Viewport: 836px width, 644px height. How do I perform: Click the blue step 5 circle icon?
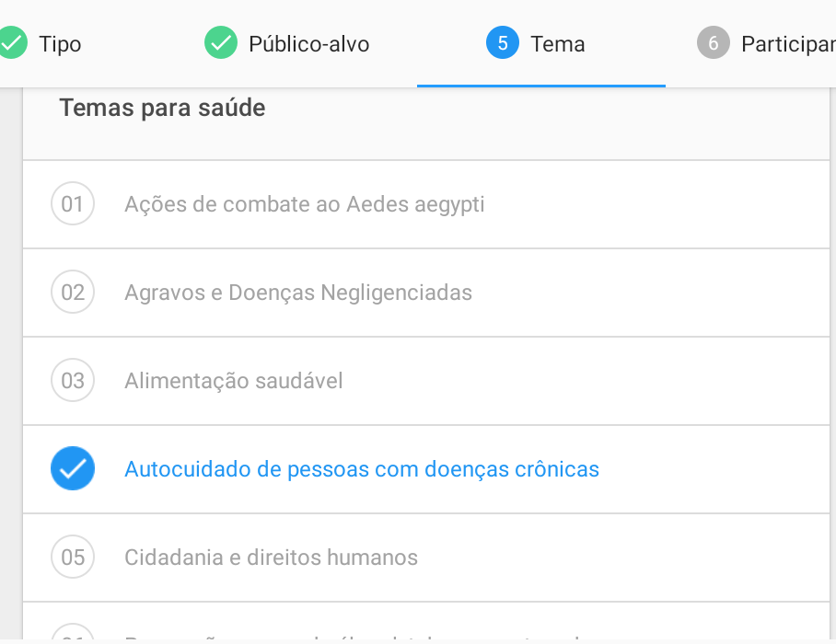(502, 42)
